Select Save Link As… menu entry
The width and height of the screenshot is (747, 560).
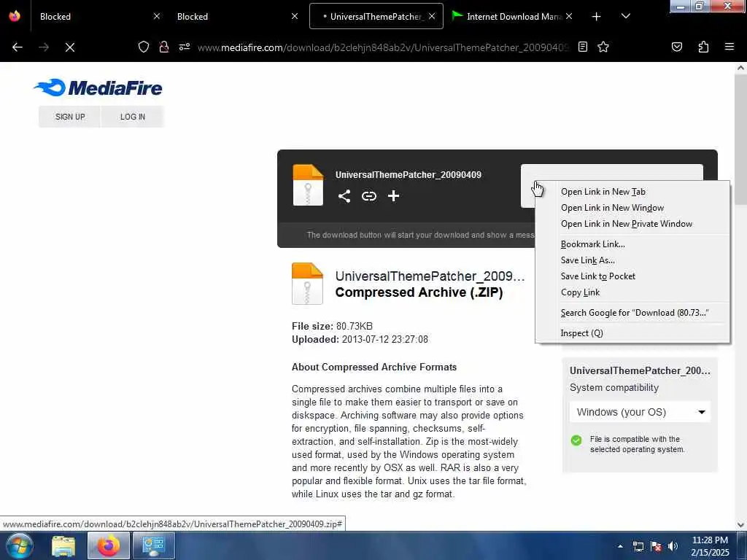(632, 260)
